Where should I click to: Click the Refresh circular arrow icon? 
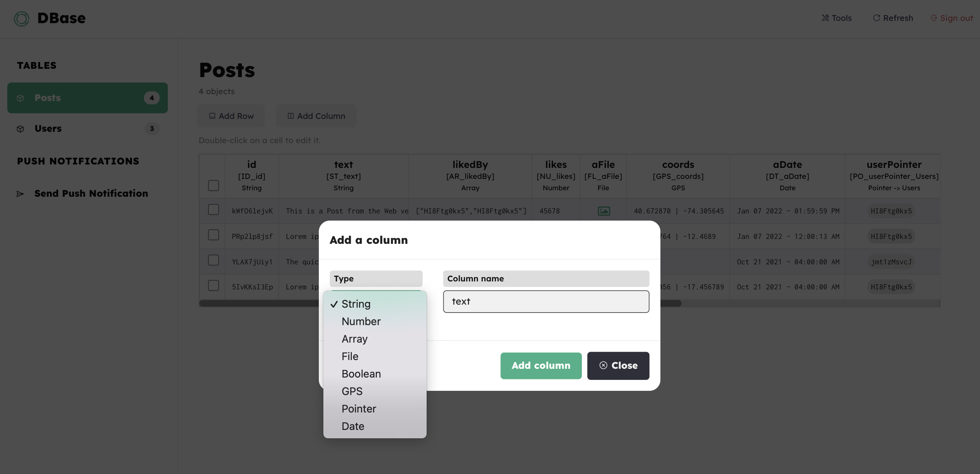(x=876, y=18)
